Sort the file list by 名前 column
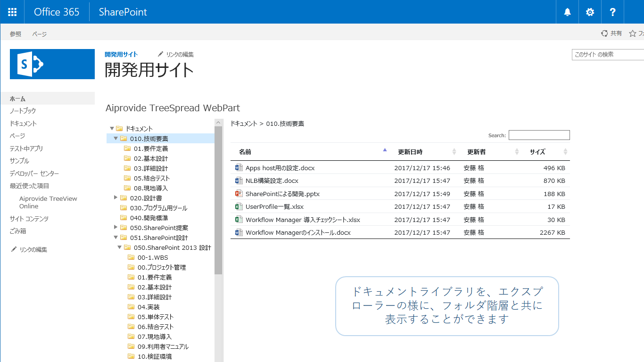This screenshot has height=362, width=644. pos(311,152)
